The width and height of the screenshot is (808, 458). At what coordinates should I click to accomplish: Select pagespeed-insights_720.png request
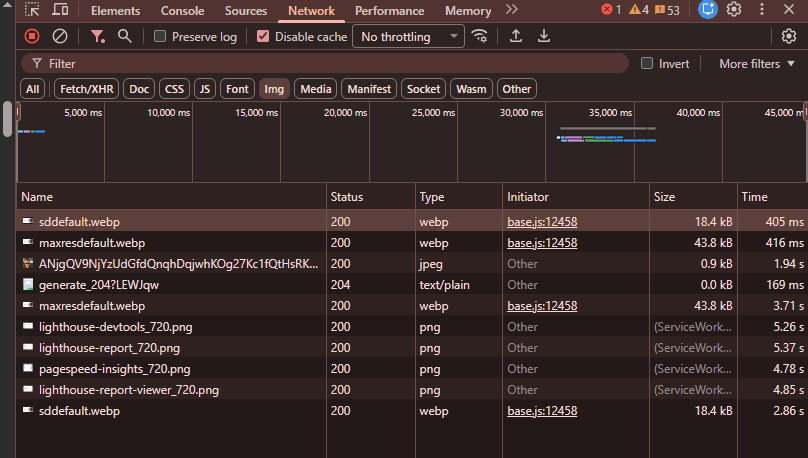click(x=412, y=369)
